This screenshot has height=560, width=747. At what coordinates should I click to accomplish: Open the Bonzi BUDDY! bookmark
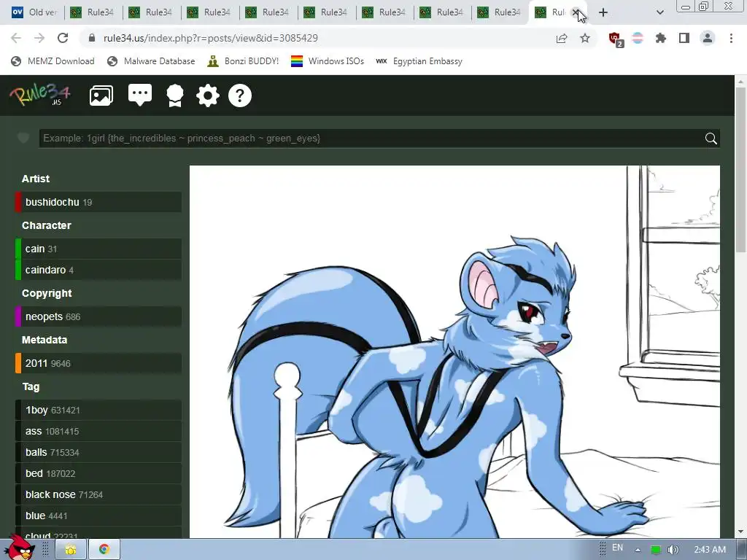pyautogui.click(x=244, y=61)
